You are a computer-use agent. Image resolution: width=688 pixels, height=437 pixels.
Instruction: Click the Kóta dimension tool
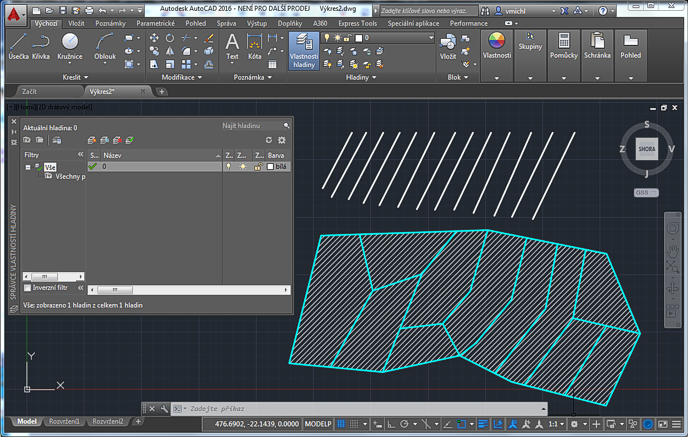(x=254, y=47)
